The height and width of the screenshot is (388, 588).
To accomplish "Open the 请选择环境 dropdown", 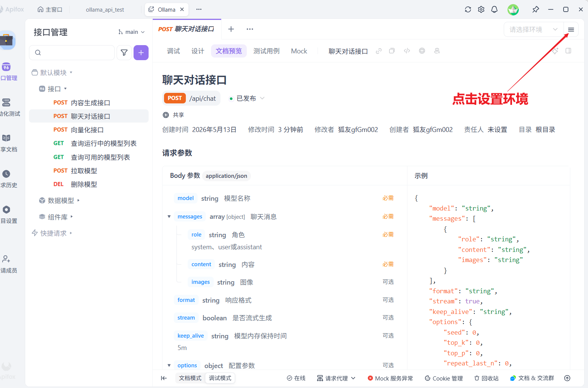I will [533, 30].
